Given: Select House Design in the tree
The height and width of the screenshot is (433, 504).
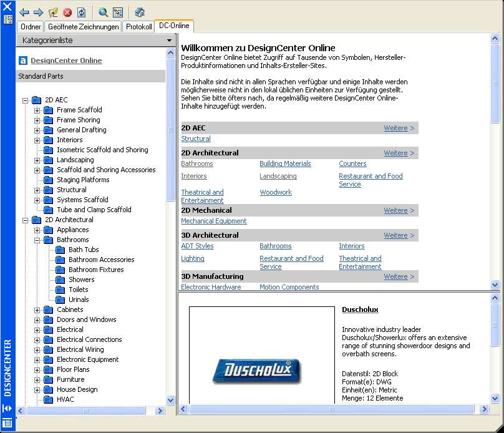Looking at the screenshot, I should [x=77, y=389].
